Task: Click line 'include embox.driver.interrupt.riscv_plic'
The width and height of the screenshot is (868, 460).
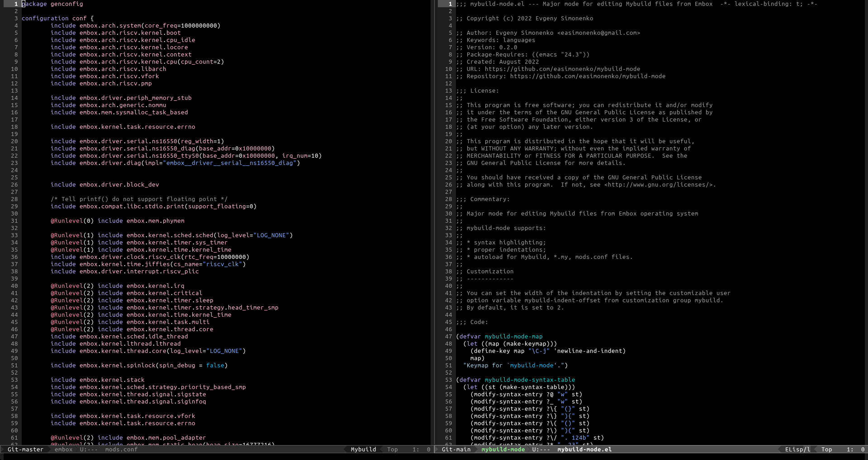Action: click(125, 272)
